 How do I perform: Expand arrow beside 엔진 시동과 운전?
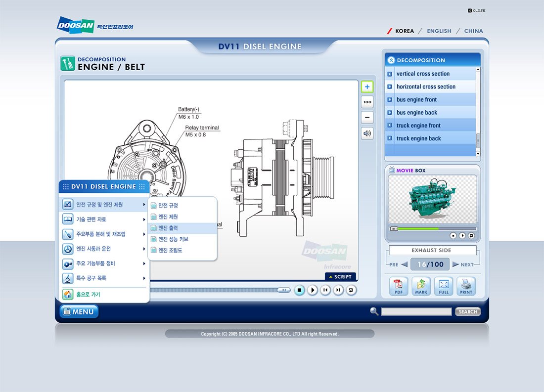point(144,249)
